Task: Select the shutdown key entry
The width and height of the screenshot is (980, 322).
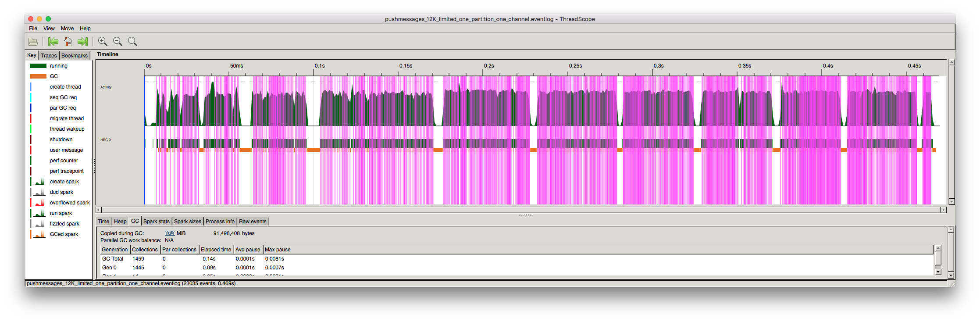Action: [61, 140]
